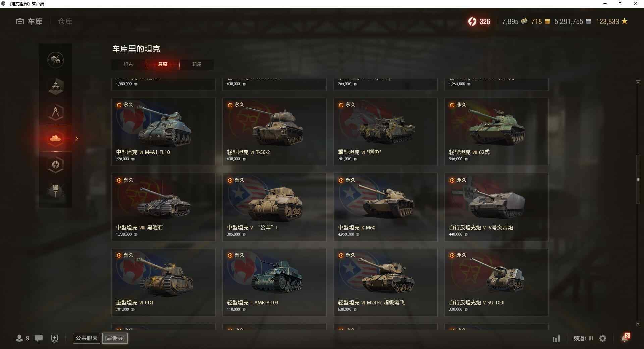This screenshot has width=644, height=349.
Task: Switch to the 坦克 tab
Action: click(x=128, y=64)
